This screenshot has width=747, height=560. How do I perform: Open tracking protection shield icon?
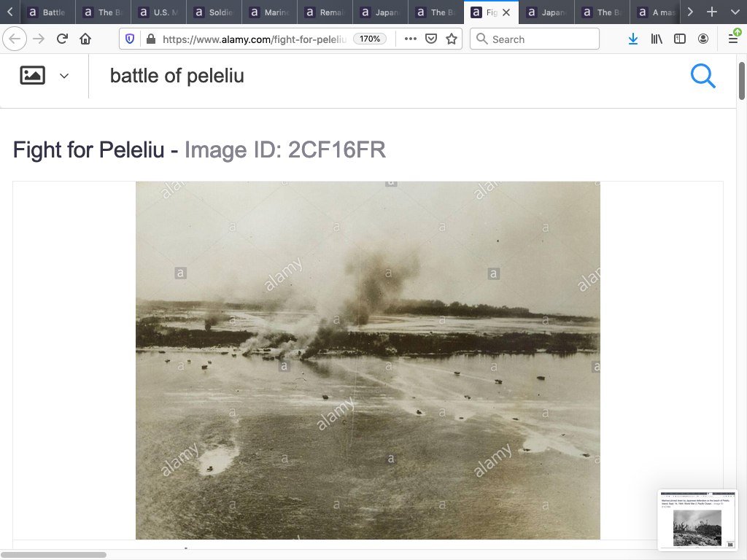point(130,39)
